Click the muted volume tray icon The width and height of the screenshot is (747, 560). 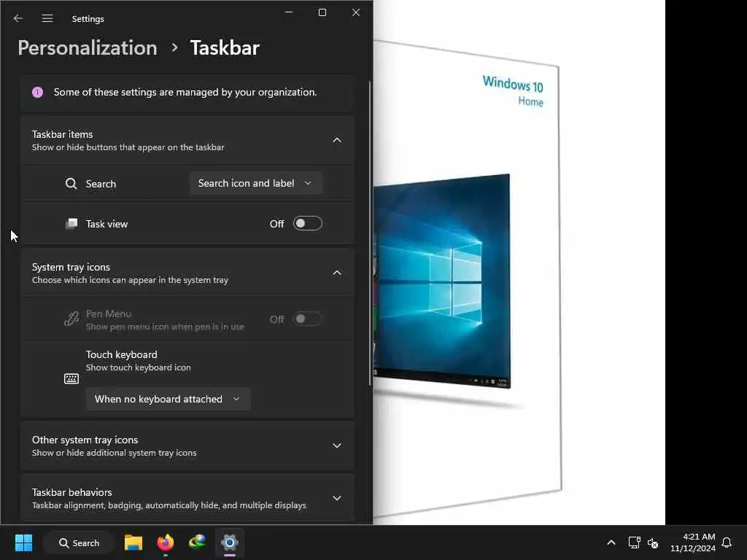click(653, 542)
